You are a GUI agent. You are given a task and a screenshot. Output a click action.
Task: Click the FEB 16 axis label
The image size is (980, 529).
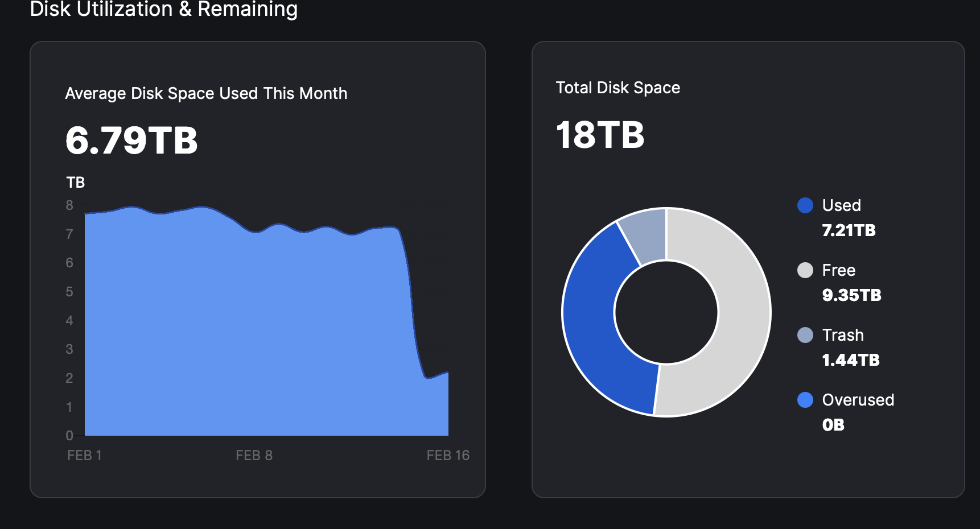pos(448,456)
